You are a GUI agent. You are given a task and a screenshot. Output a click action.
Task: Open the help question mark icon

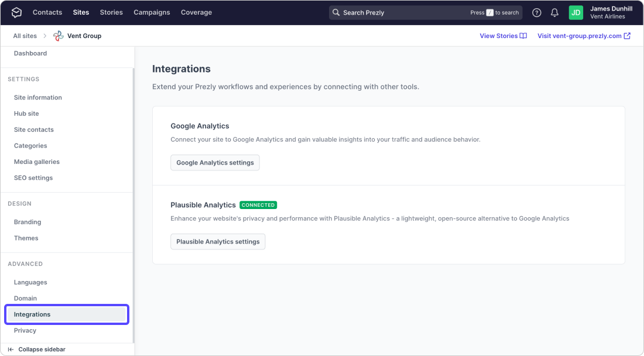tap(536, 13)
